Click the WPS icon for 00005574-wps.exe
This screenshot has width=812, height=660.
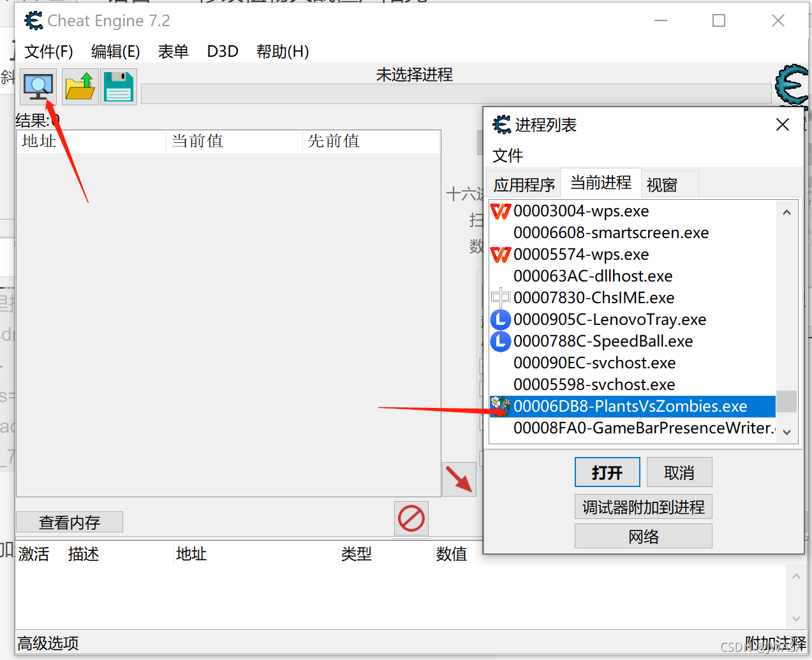tap(501, 254)
